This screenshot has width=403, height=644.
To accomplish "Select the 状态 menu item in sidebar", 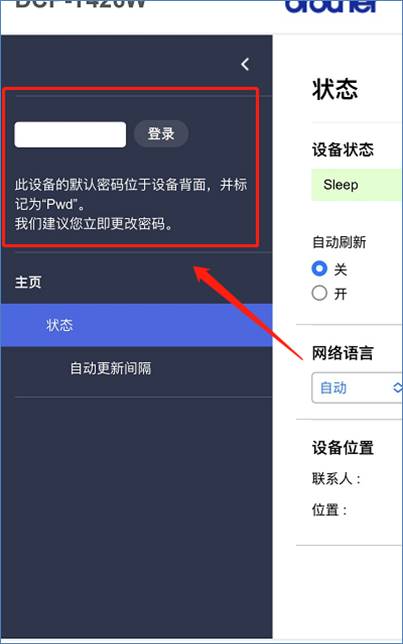I will (136, 325).
